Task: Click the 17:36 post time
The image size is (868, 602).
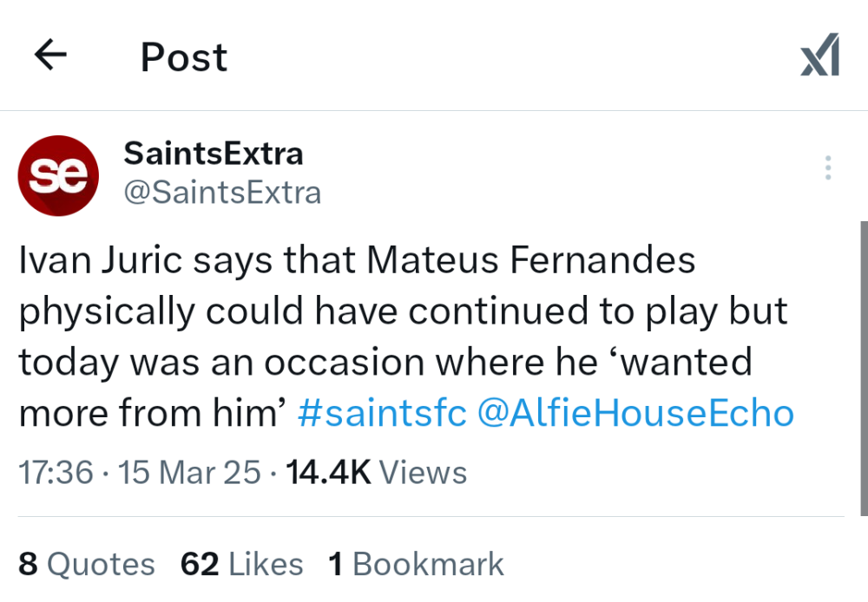Action: pos(56,473)
